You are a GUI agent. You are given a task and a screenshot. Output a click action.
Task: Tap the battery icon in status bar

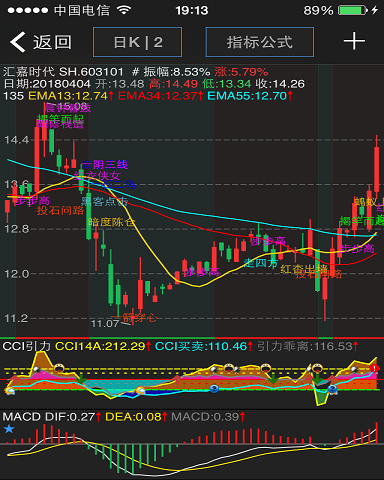tap(353, 10)
